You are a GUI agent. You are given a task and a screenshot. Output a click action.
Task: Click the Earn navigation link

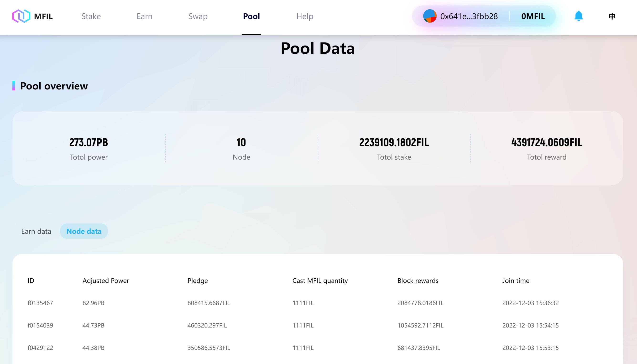click(x=144, y=16)
